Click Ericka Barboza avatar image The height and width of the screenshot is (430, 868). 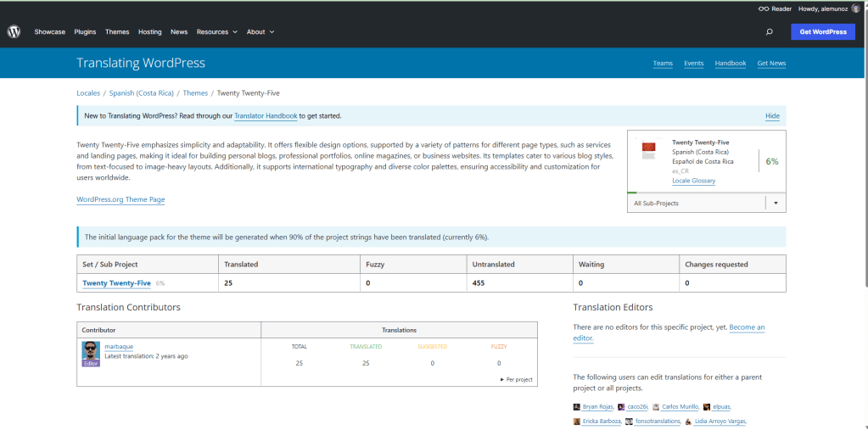pyautogui.click(x=576, y=422)
